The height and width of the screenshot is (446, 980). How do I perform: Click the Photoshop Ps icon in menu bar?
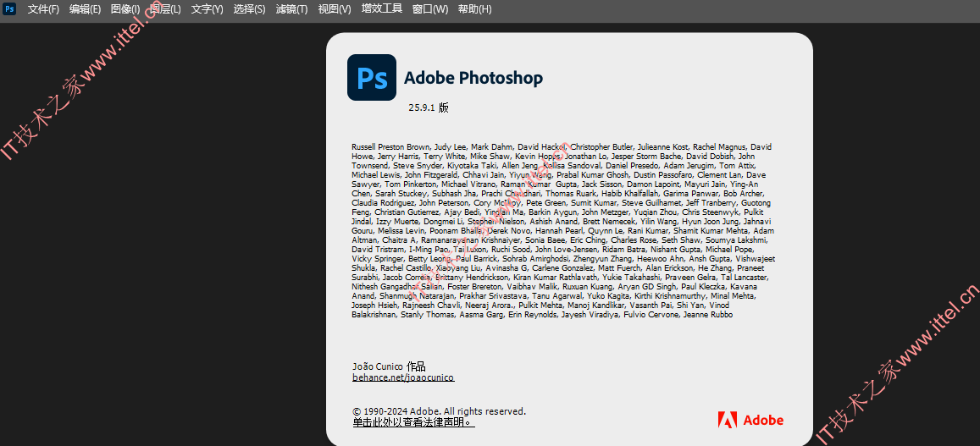pyautogui.click(x=9, y=8)
